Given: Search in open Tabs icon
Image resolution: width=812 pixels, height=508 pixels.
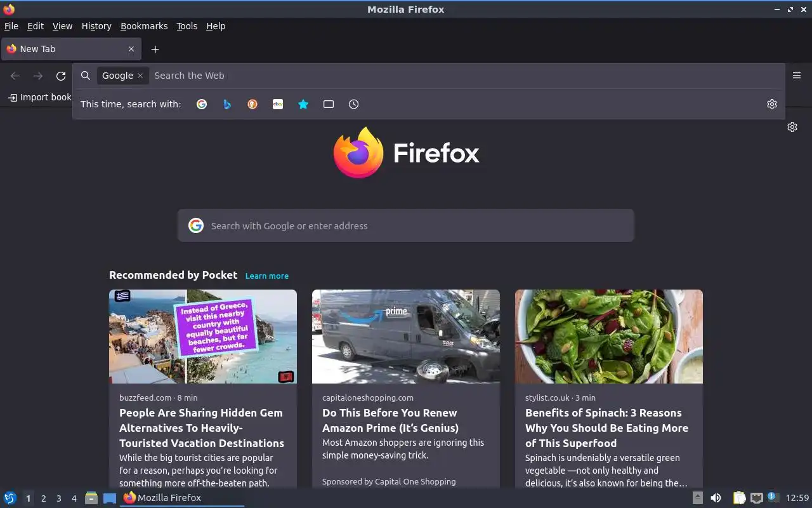Looking at the screenshot, I should tap(329, 104).
